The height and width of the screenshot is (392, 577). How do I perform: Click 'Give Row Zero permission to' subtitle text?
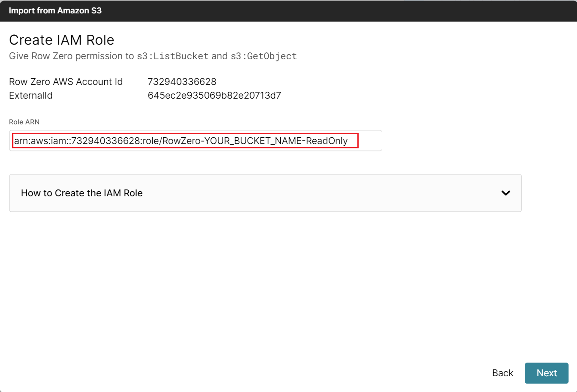tap(72, 56)
